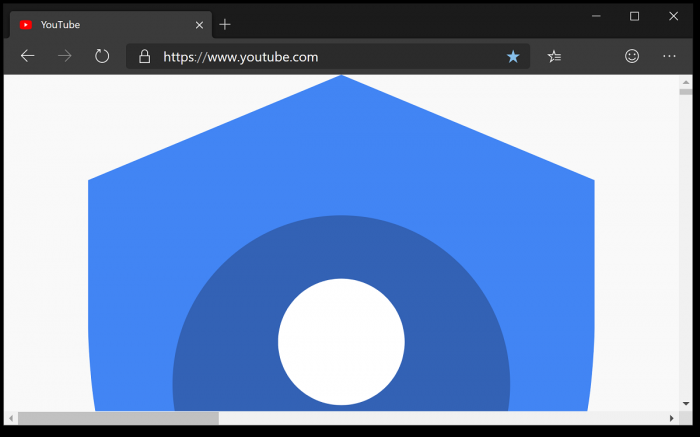
Task: Click horizontal scrollbar left arrow
Action: point(11,418)
